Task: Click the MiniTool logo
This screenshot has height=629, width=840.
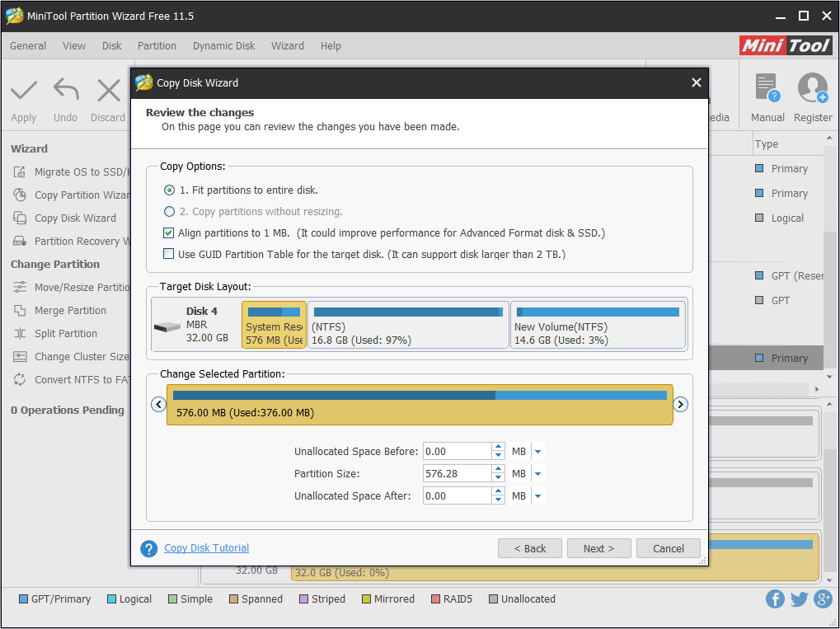Action: coord(786,45)
